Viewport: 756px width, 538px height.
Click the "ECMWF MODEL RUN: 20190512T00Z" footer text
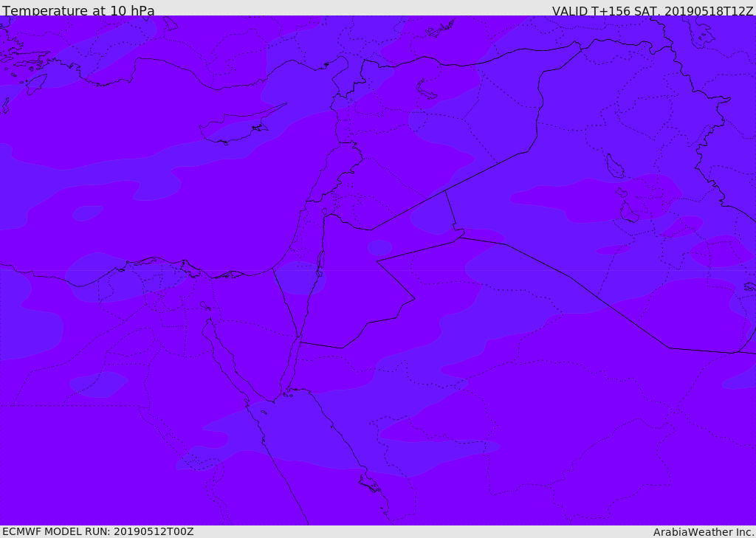[x=98, y=532]
